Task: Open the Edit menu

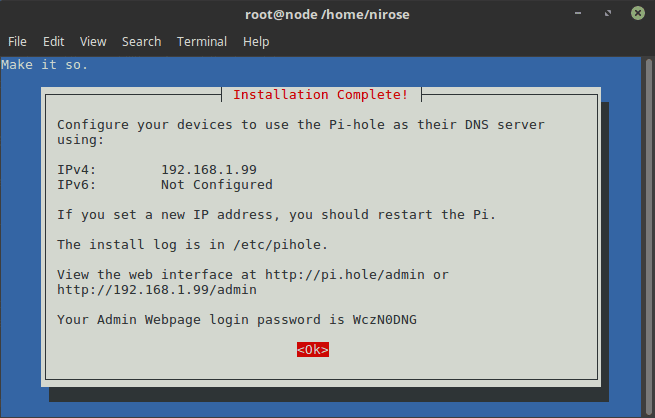Action: coord(53,42)
